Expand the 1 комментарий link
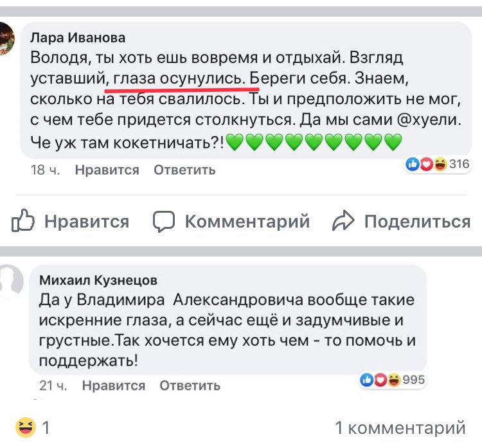This screenshot has width=482, height=448. (400, 427)
